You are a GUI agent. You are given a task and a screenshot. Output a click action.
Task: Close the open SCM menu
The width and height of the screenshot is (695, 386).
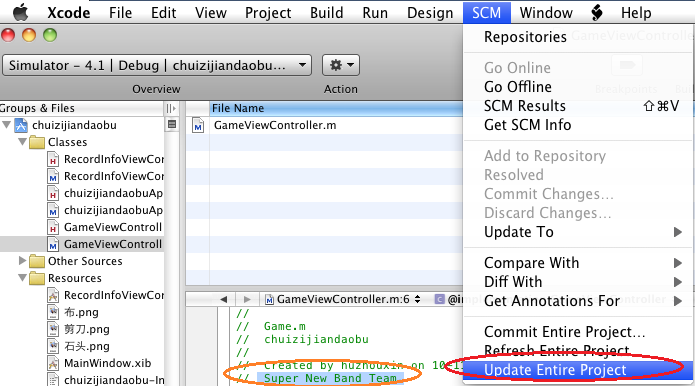(487, 13)
